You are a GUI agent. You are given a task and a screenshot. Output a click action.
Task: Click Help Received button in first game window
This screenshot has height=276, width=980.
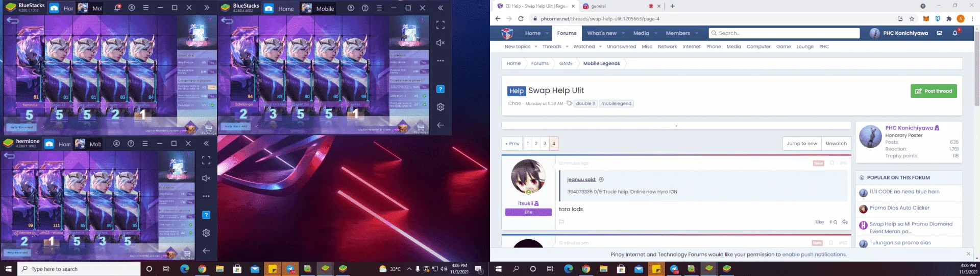[x=22, y=127]
